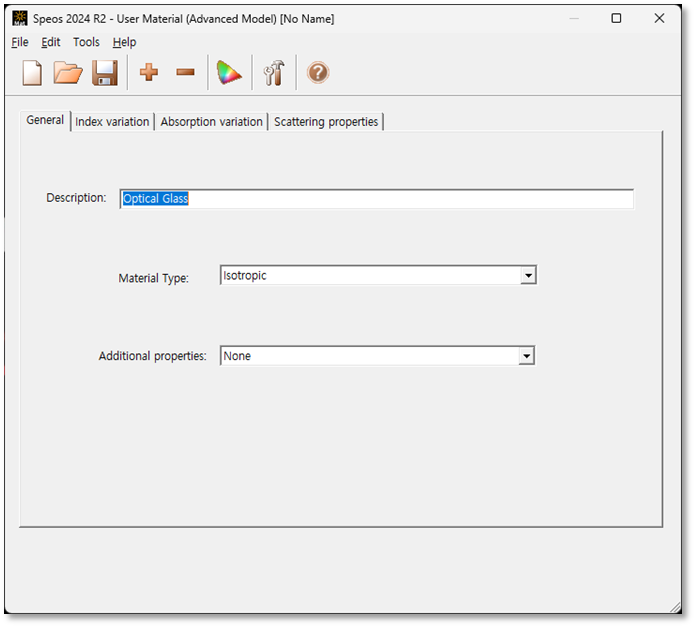Click the Material Type label
Screen dimensions: 695x627
(153, 278)
